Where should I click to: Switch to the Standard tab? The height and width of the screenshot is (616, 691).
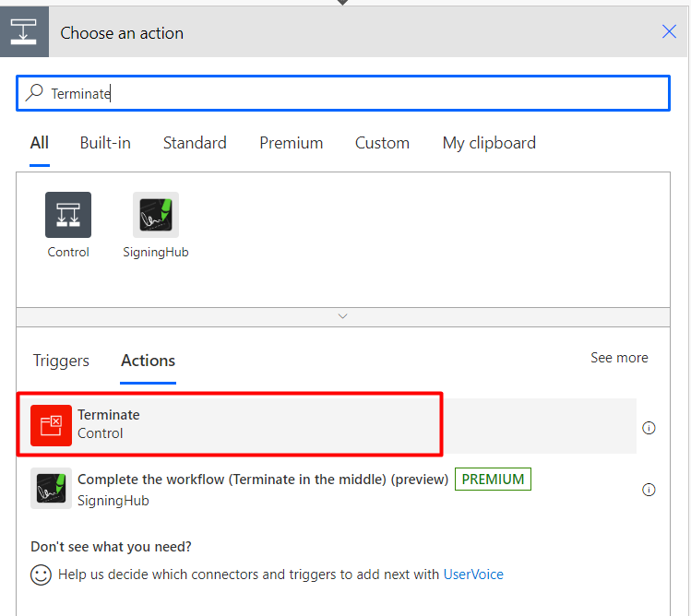[x=195, y=143]
